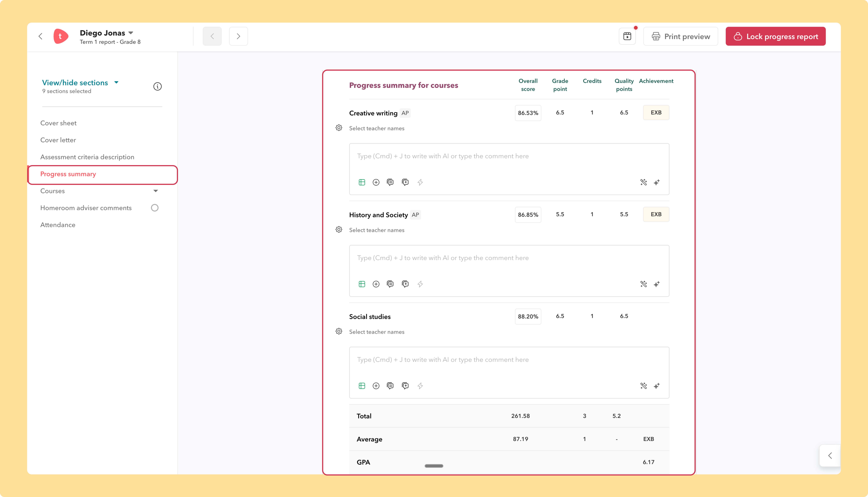This screenshot has height=497, width=868.
Task: Click the circled plus icon in Social studies comment
Action: click(376, 386)
